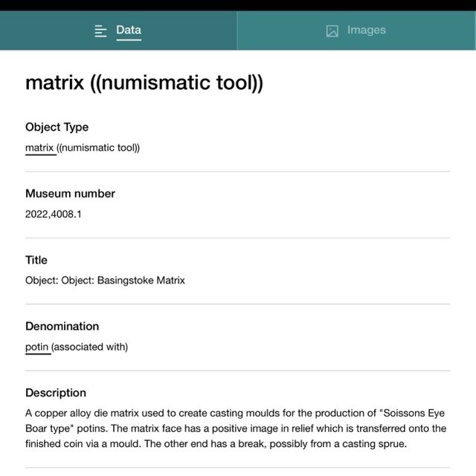Click the "Soissons Eye" phrase in the description

pyautogui.click(x=412, y=414)
